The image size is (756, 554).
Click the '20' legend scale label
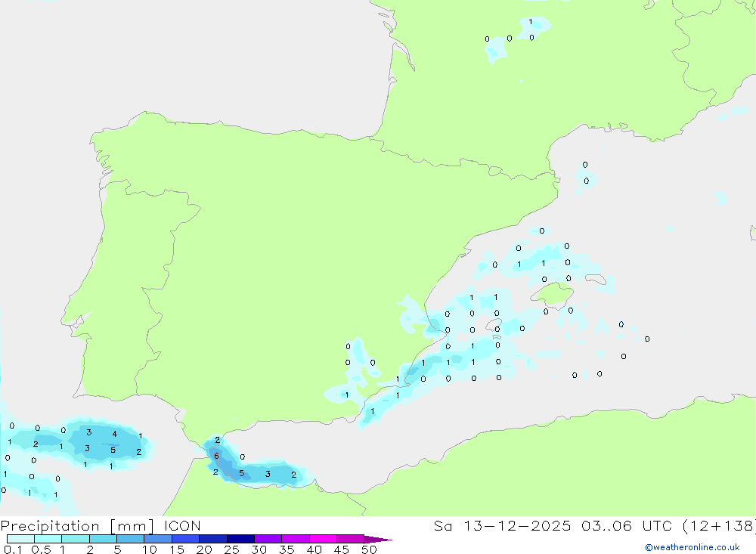(204, 549)
